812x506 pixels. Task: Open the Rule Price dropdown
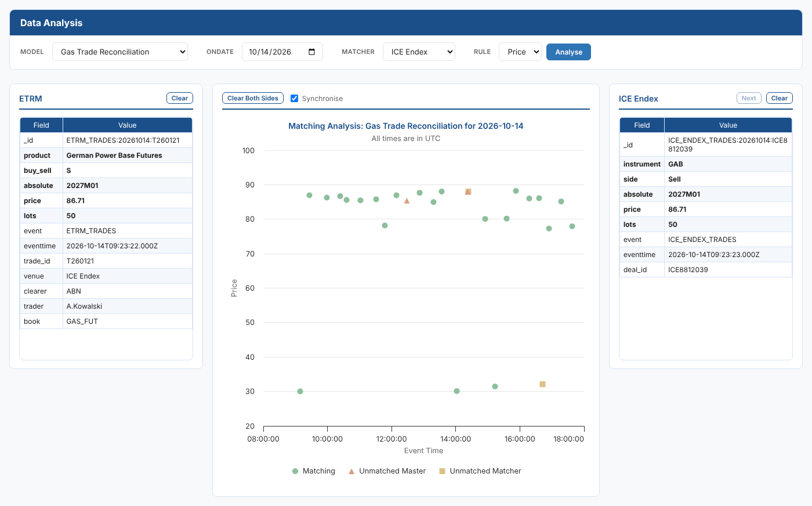point(520,52)
